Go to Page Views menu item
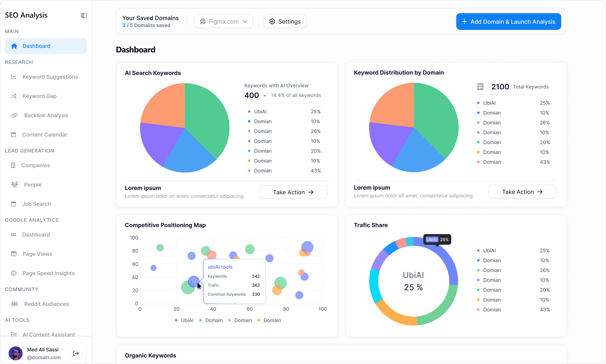The image size is (606, 364). click(x=37, y=254)
